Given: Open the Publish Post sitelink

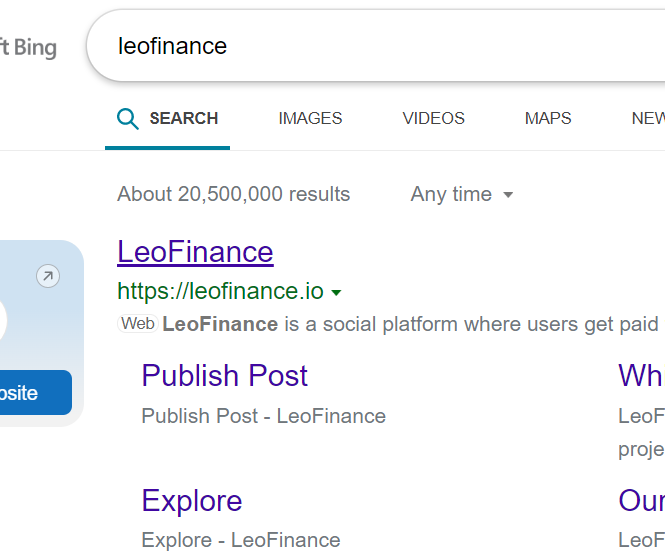Looking at the screenshot, I should pyautogui.click(x=224, y=376).
